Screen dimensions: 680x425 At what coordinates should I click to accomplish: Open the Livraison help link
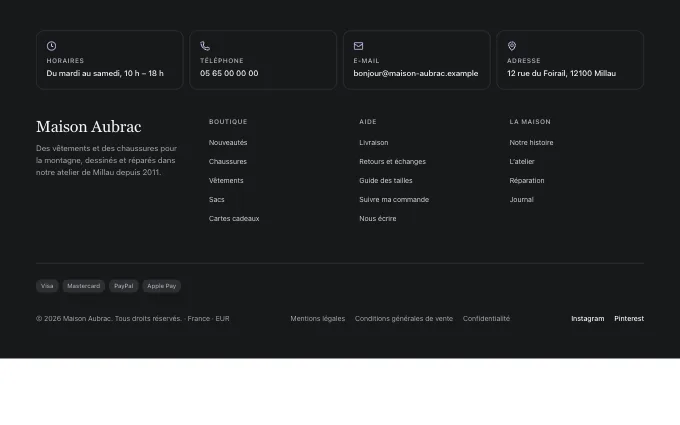(374, 142)
